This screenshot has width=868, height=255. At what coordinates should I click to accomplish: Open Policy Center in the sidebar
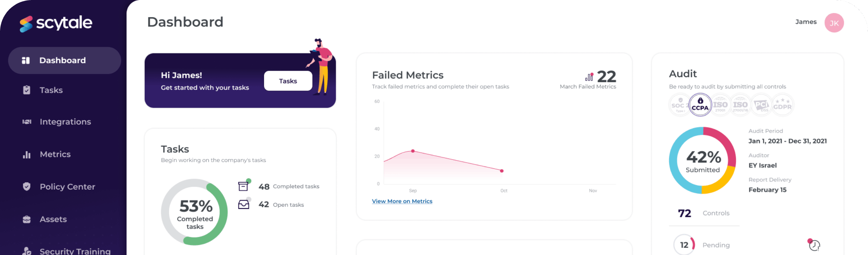[67, 187]
